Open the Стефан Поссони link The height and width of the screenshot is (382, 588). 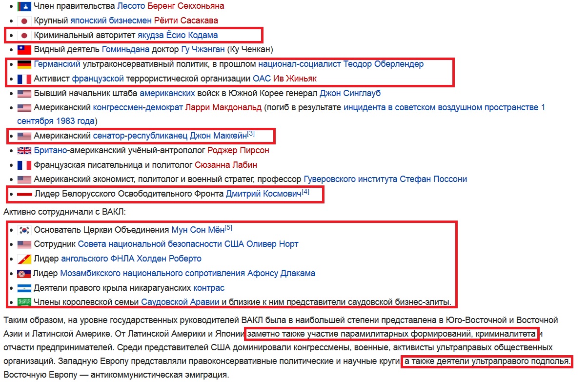click(433, 180)
